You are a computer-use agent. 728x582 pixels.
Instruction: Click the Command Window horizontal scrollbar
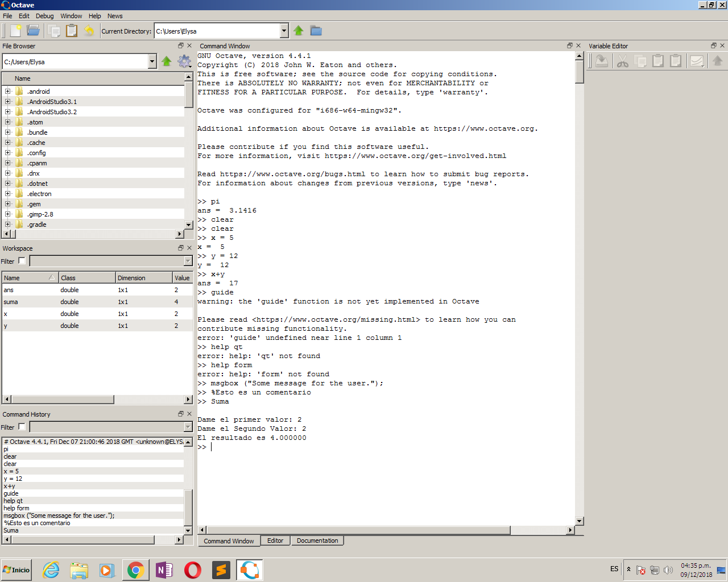point(358,530)
